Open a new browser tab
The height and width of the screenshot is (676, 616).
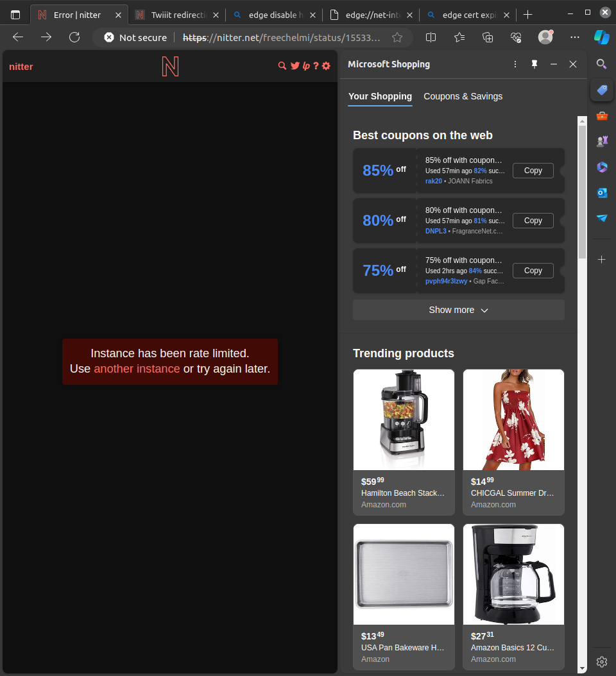pos(527,15)
